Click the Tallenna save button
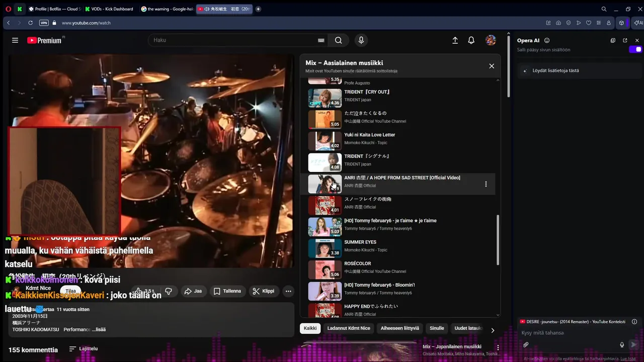The height and width of the screenshot is (362, 644). pos(227,291)
